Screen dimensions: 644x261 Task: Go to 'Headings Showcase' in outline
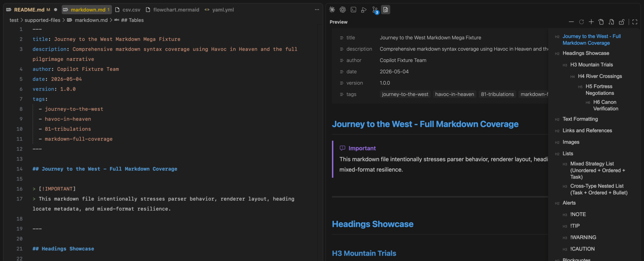pos(586,53)
